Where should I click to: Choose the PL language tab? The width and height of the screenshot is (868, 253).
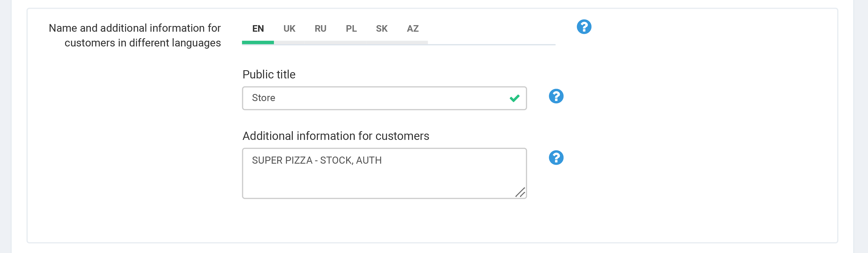click(x=351, y=29)
